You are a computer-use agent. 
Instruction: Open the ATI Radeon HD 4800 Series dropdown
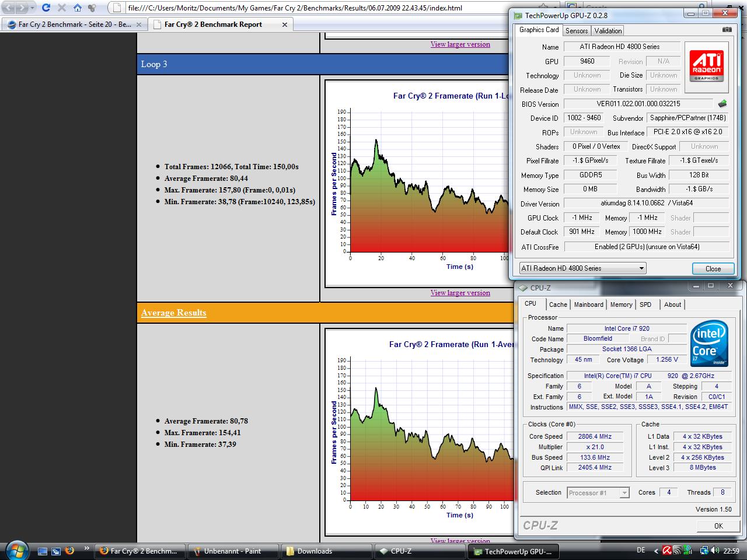click(x=582, y=268)
